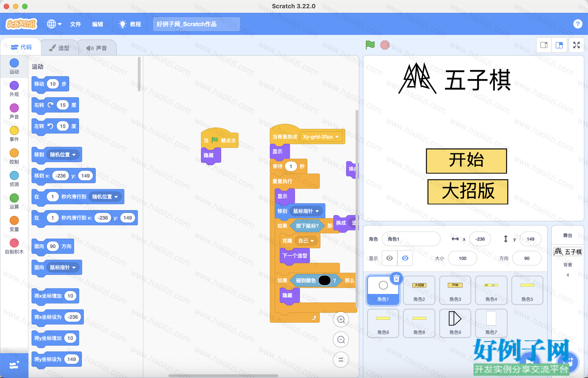Zoom out the code workspace
Screen dimensions: 588x378
click(x=341, y=340)
